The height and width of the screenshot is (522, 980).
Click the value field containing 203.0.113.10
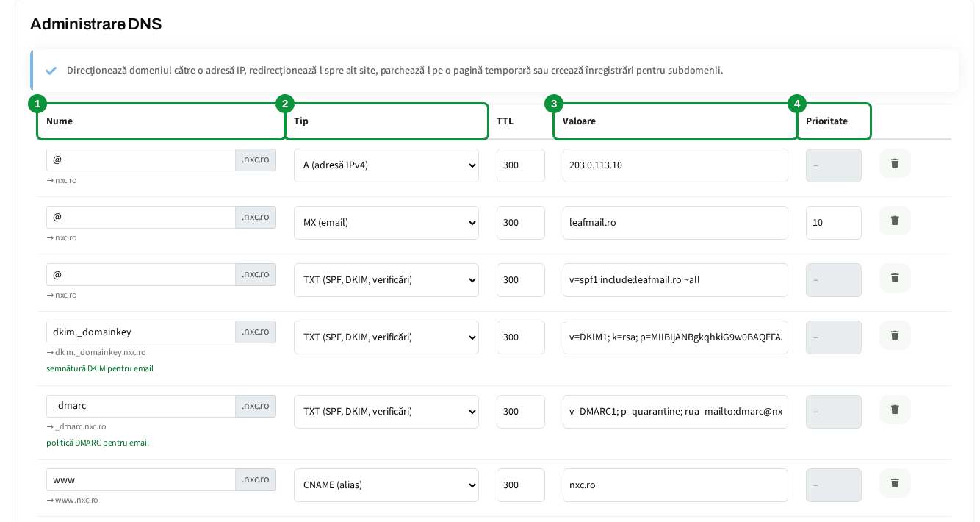(675, 165)
